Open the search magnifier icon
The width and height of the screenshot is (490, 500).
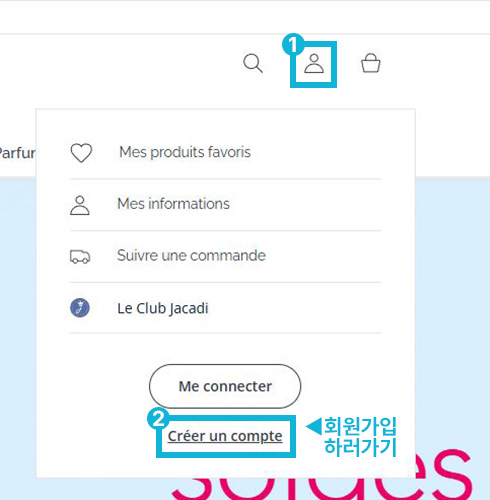pos(253,63)
